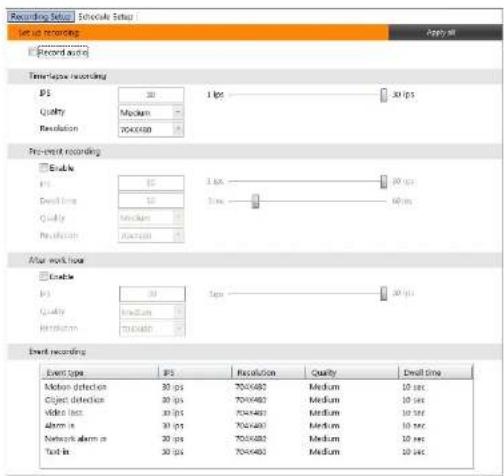This screenshot has height=476, width=504.
Task: Select the Alarm in event row
Action: point(256,426)
